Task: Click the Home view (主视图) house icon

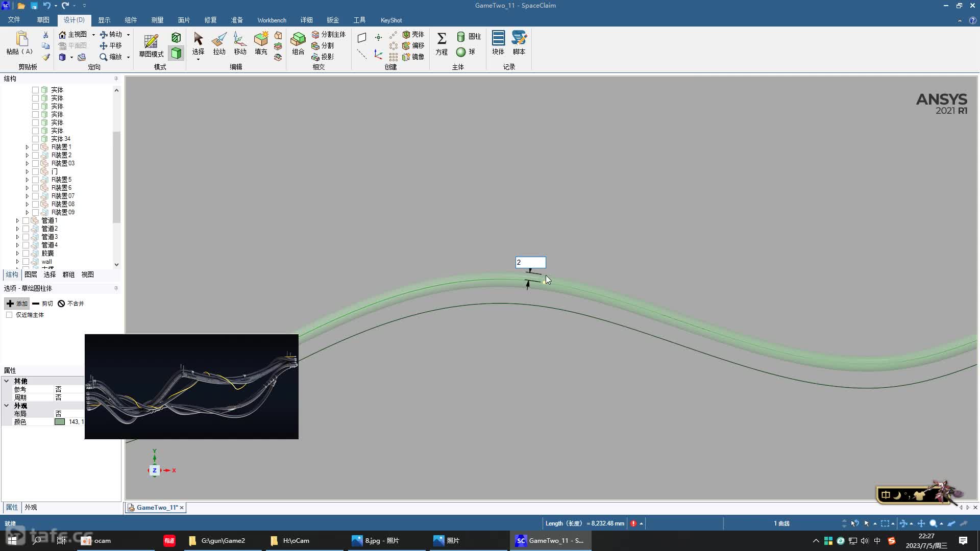Action: pyautogui.click(x=62, y=35)
